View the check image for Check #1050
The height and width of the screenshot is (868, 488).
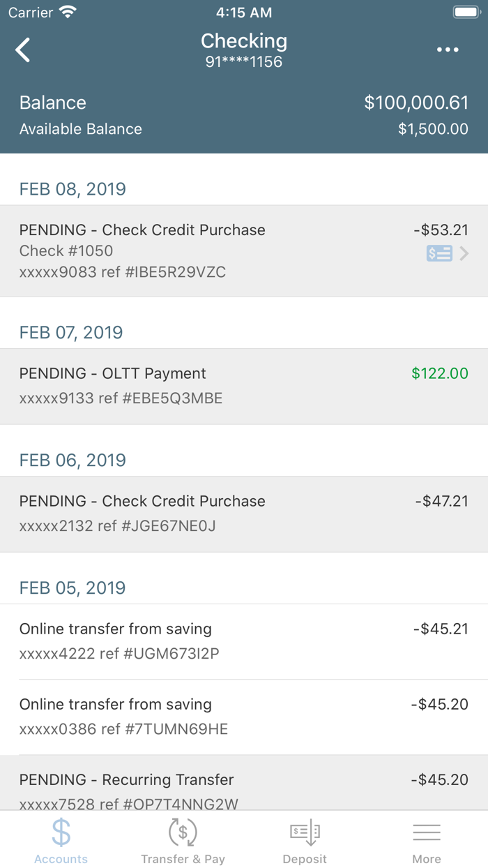coord(439,253)
